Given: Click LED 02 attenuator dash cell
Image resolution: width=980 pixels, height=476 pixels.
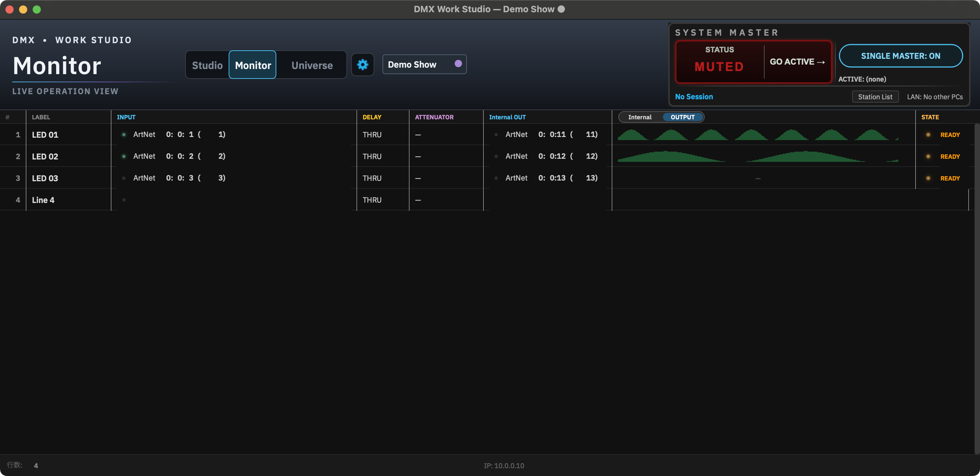Looking at the screenshot, I should tap(446, 156).
